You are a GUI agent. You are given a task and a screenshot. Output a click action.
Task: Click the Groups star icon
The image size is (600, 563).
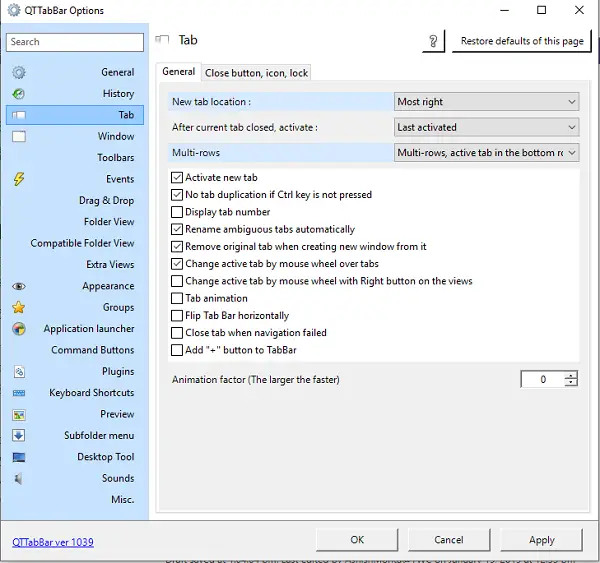pyautogui.click(x=19, y=307)
